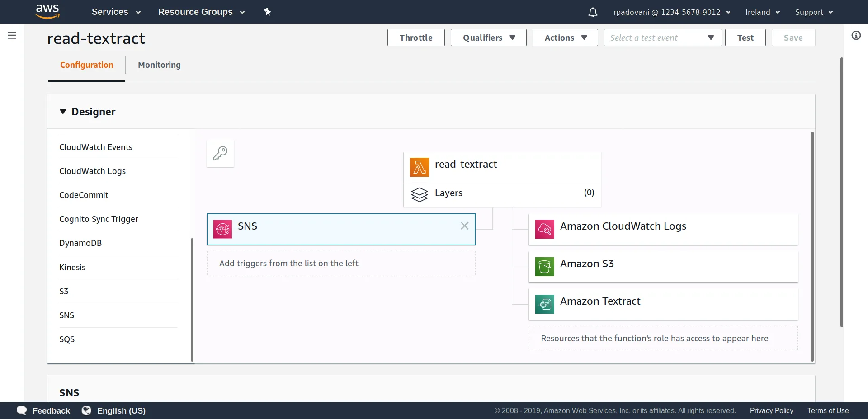Remove the SNS trigger with X
Screen dimensions: 868x419
click(x=464, y=226)
